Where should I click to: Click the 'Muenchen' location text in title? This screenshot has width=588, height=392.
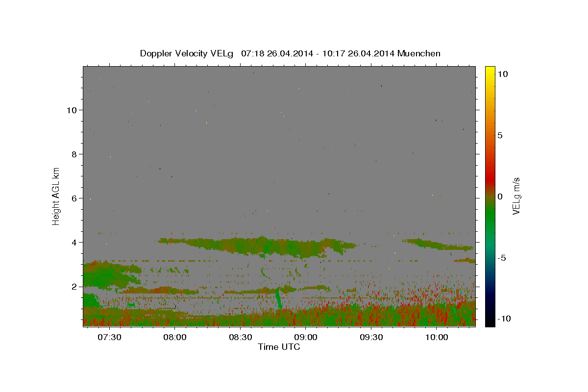pos(419,53)
